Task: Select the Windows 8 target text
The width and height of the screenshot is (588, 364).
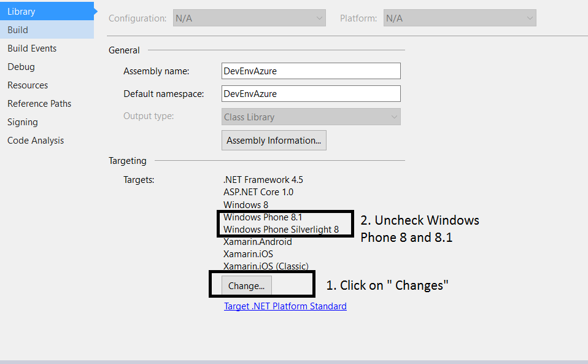Action: coord(246,204)
